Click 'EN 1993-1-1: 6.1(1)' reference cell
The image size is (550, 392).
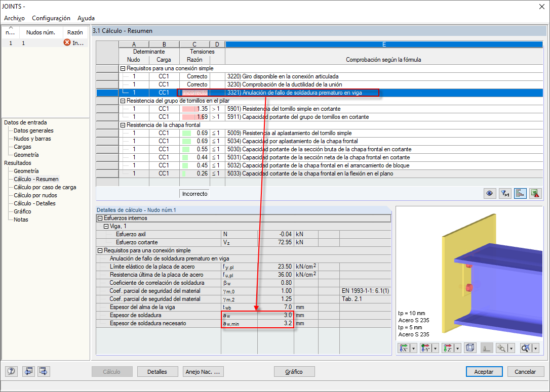[x=365, y=291]
